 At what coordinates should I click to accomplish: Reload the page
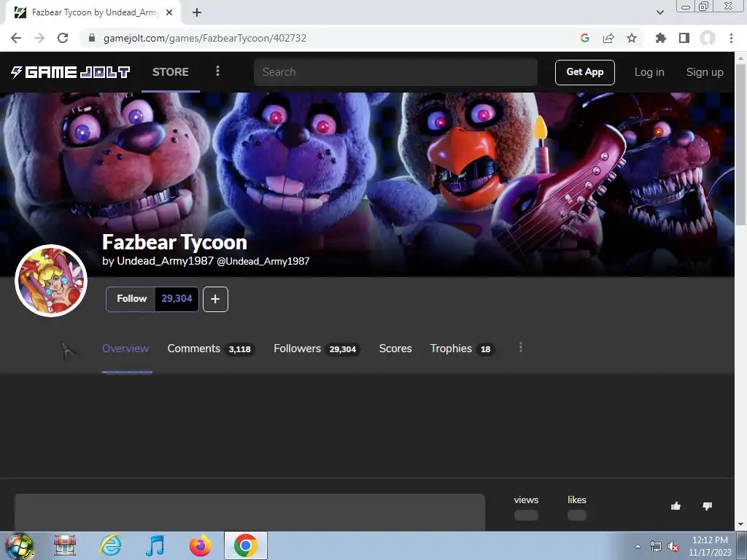click(x=63, y=38)
